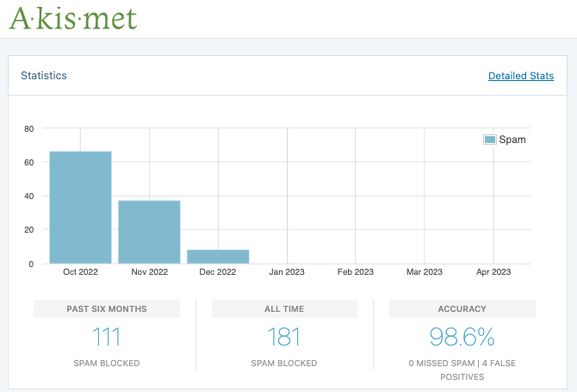The height and width of the screenshot is (392, 577).
Task: Click Spam Blocked under Past Six Months
Action: point(107,364)
